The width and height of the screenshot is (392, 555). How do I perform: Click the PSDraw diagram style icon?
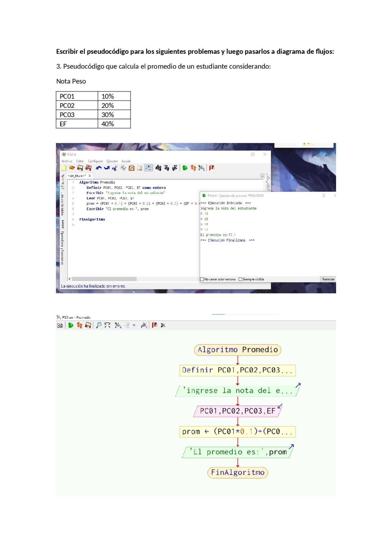point(118,325)
